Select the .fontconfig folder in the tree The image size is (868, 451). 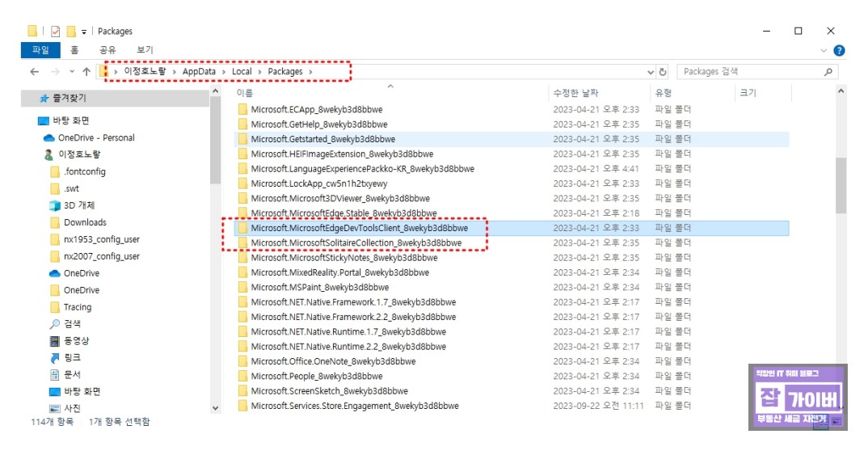coord(84,171)
